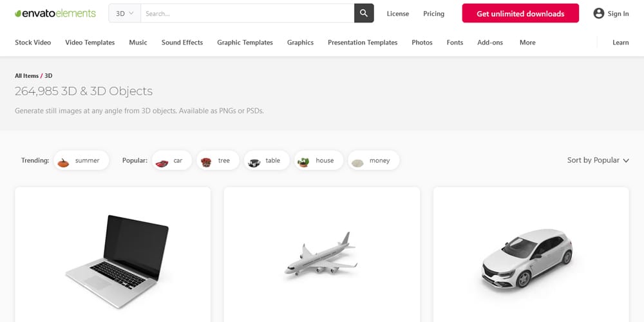The width and height of the screenshot is (644, 322).
Task: Click the magnifying glass search icon
Action: click(364, 14)
